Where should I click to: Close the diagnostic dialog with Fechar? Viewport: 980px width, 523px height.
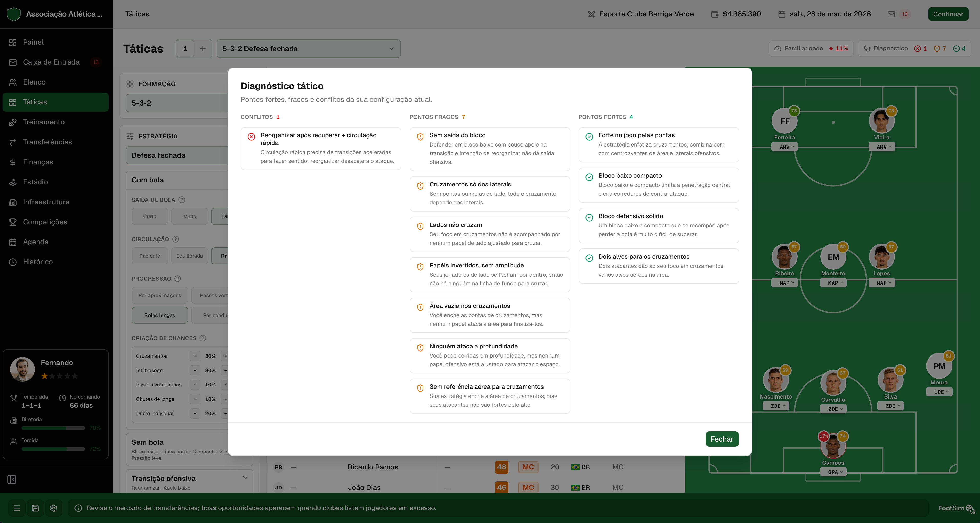click(x=722, y=439)
